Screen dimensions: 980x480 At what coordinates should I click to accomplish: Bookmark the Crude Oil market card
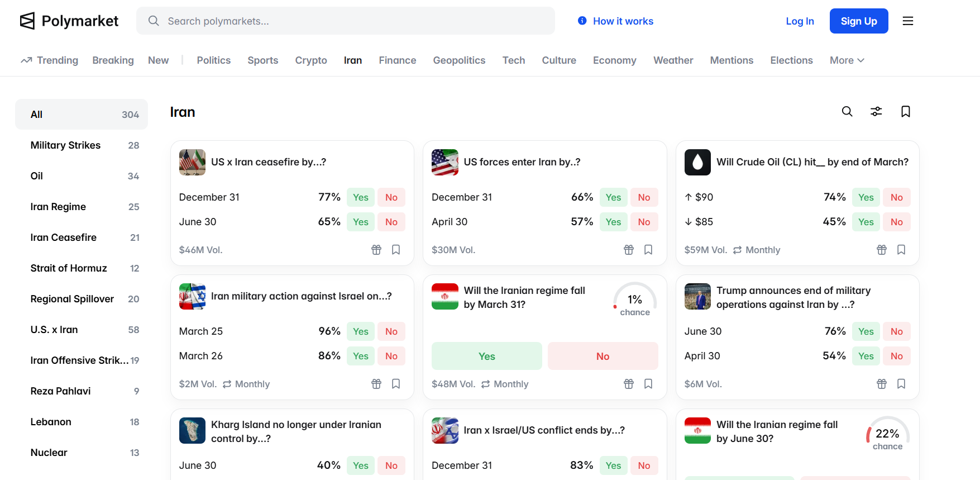pyautogui.click(x=901, y=250)
